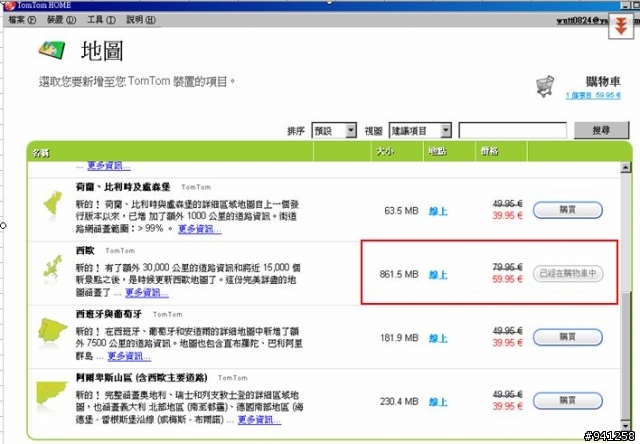Click the list scrollbar down arrow
This screenshot has height=444, width=640.
(625, 426)
